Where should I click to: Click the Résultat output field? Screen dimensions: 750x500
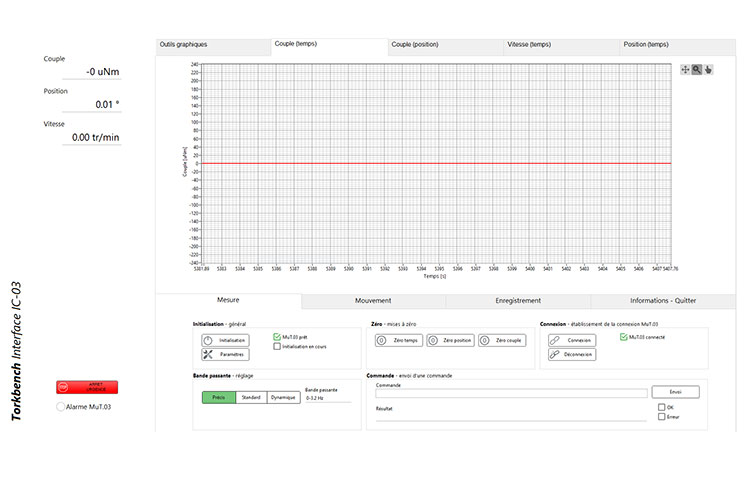point(511,417)
